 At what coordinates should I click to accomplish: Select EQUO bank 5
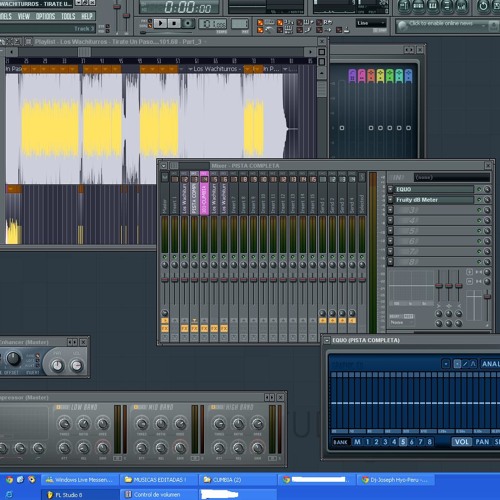(403, 442)
